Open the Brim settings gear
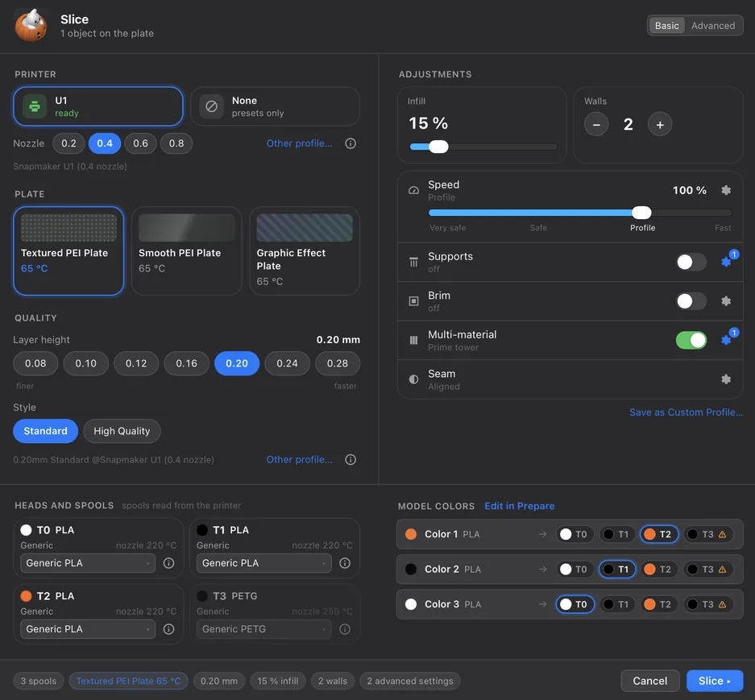Viewport: 755px width, 700px height. pyautogui.click(x=726, y=301)
